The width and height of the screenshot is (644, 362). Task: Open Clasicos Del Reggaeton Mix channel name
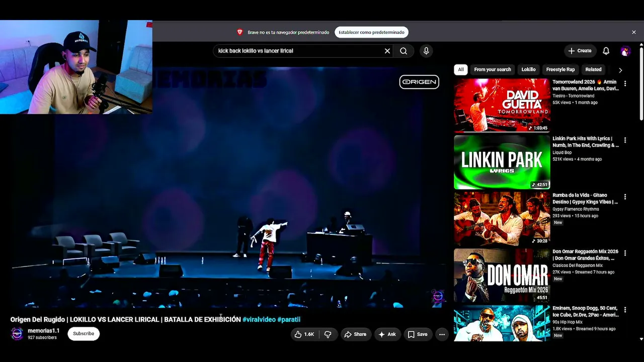pos(578,265)
